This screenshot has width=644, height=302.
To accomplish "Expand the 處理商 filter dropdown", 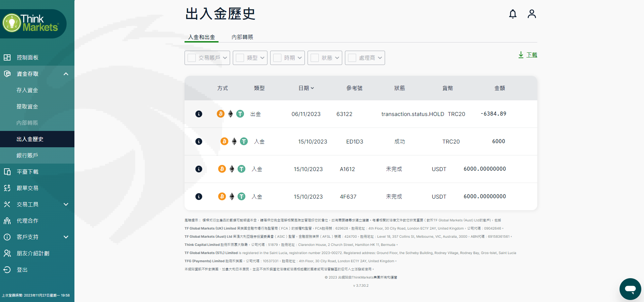I will 380,58.
